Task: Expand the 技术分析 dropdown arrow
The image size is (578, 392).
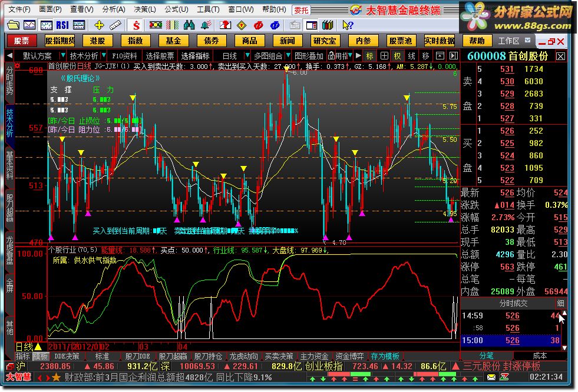Action: [104, 55]
